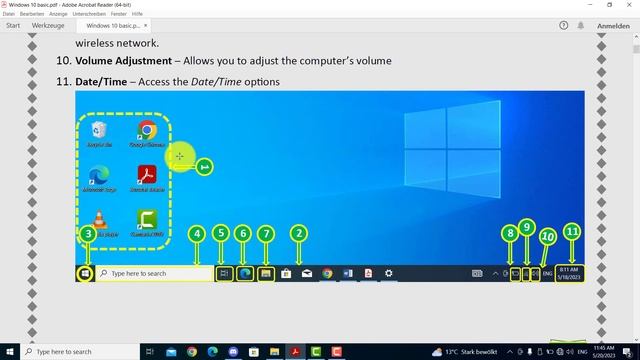Close the Windows 10 basic.pdf tab
This screenshot has width=640, height=360.
[145, 25]
